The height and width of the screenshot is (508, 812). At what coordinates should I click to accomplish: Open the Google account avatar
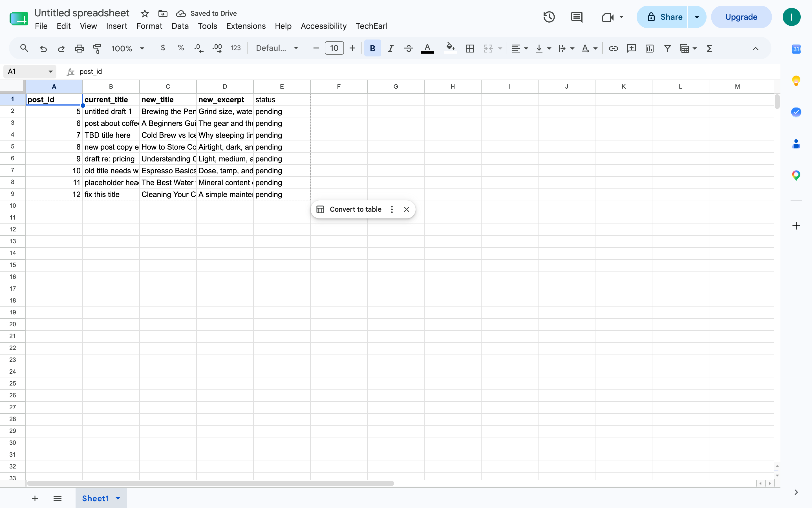[x=791, y=17]
